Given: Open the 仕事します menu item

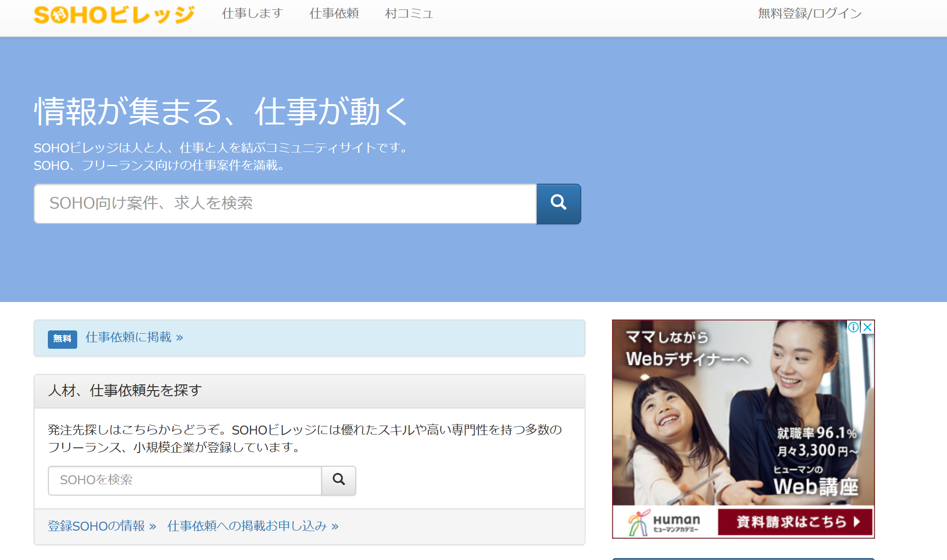Looking at the screenshot, I should [253, 13].
